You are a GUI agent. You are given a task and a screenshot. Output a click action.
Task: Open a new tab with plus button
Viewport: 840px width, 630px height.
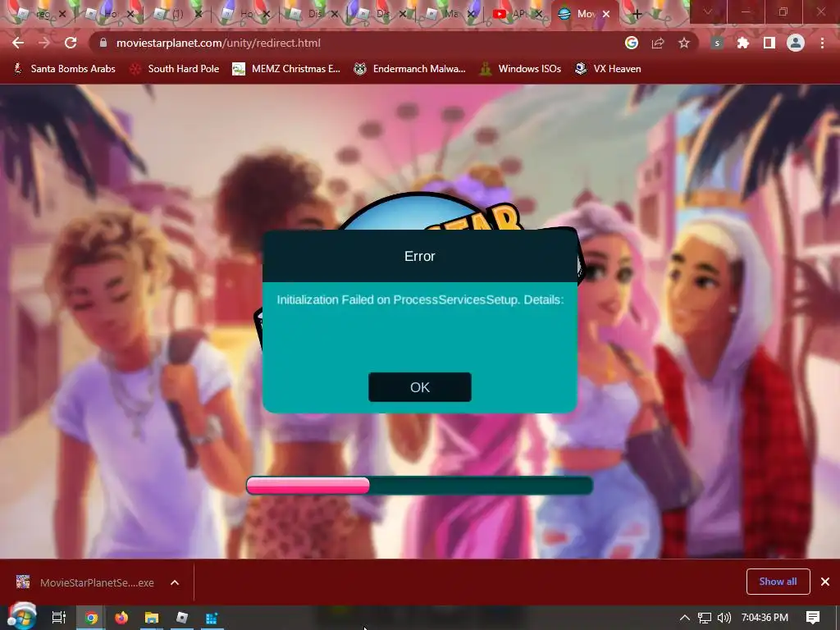point(637,14)
